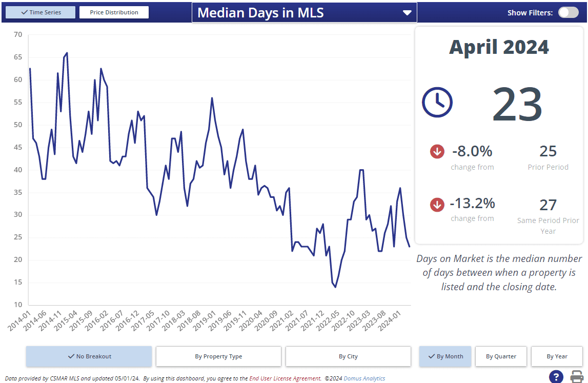
Task: Click the printer icon
Action: 577,376
